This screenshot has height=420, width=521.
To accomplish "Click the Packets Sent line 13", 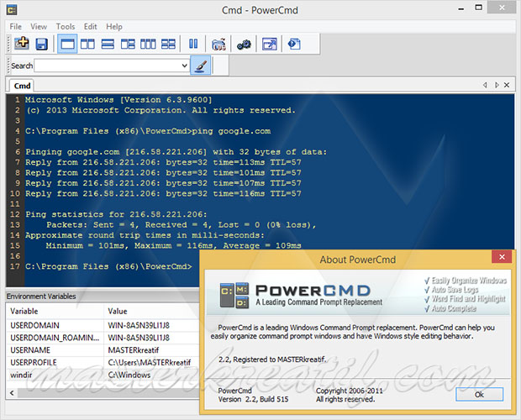I will 181,225.
